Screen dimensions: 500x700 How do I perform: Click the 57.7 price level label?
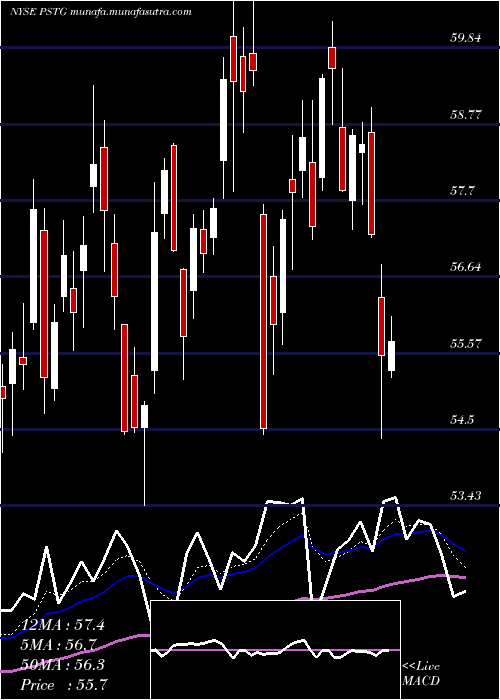tap(462, 191)
